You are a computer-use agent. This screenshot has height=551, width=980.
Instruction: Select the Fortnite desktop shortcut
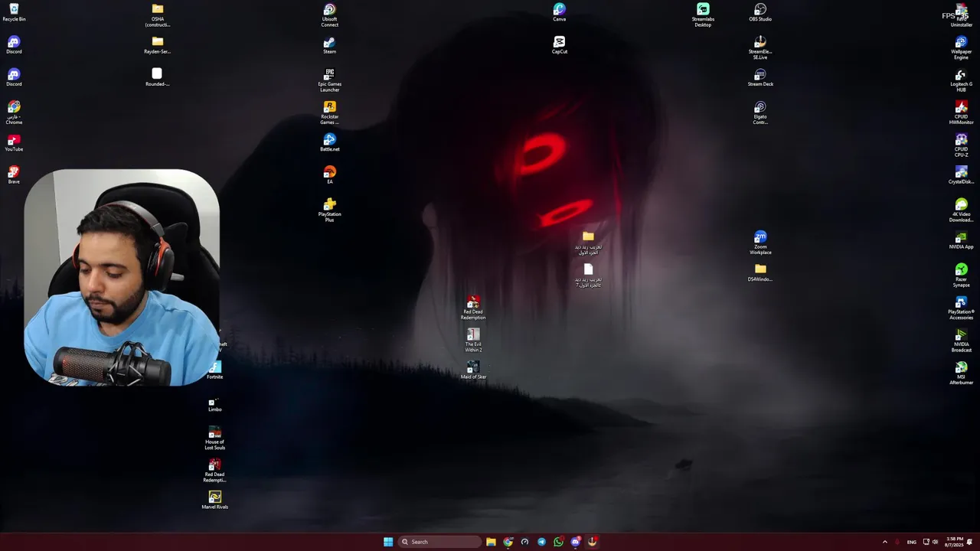tap(214, 370)
